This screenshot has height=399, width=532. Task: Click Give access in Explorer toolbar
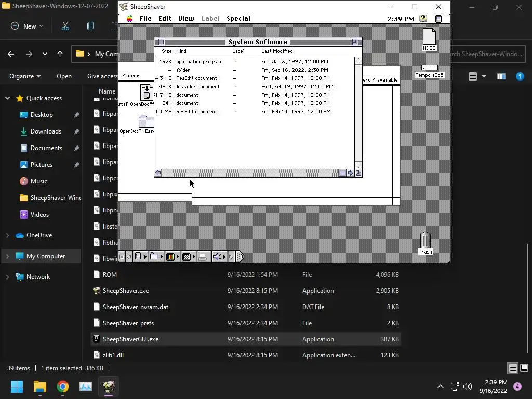tap(102, 76)
